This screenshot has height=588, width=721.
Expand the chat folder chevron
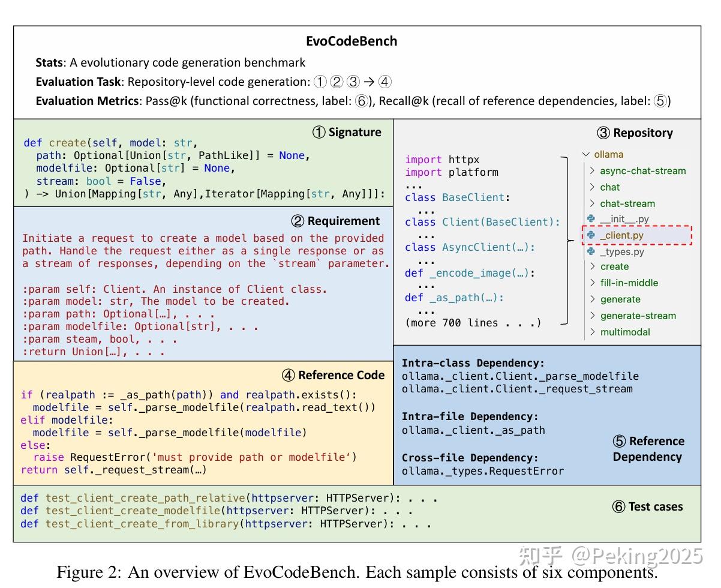pyautogui.click(x=592, y=187)
